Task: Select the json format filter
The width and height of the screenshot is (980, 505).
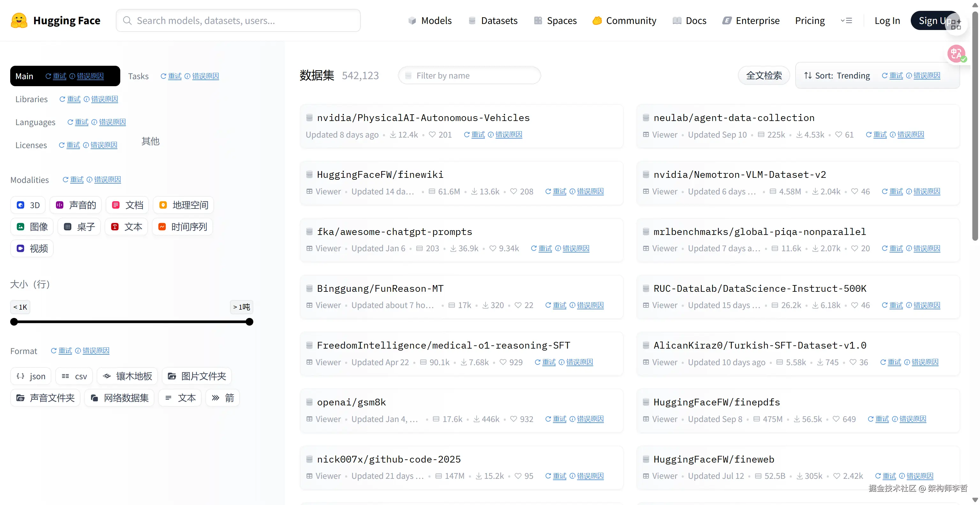Action: pos(31,376)
